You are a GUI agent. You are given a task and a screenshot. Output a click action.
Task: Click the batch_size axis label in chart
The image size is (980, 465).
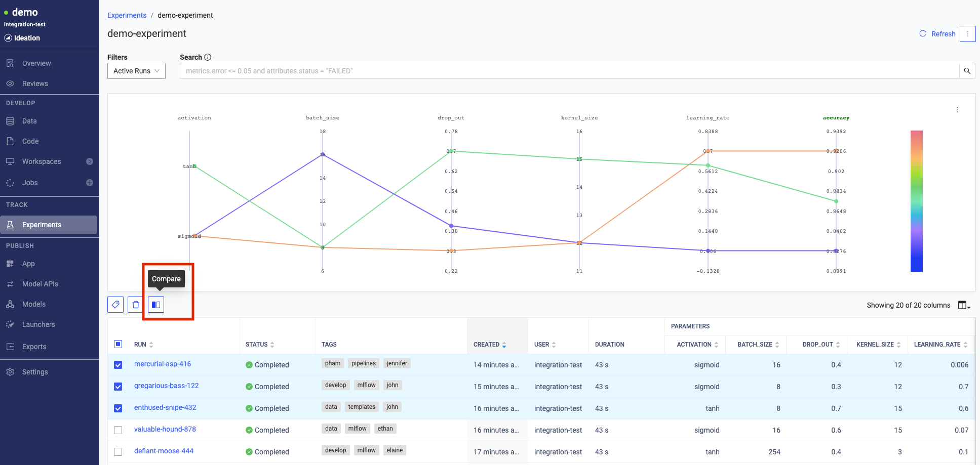(323, 118)
